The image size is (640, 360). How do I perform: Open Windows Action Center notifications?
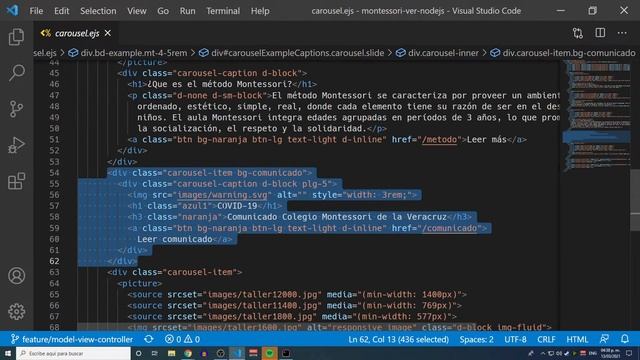click(x=629, y=353)
